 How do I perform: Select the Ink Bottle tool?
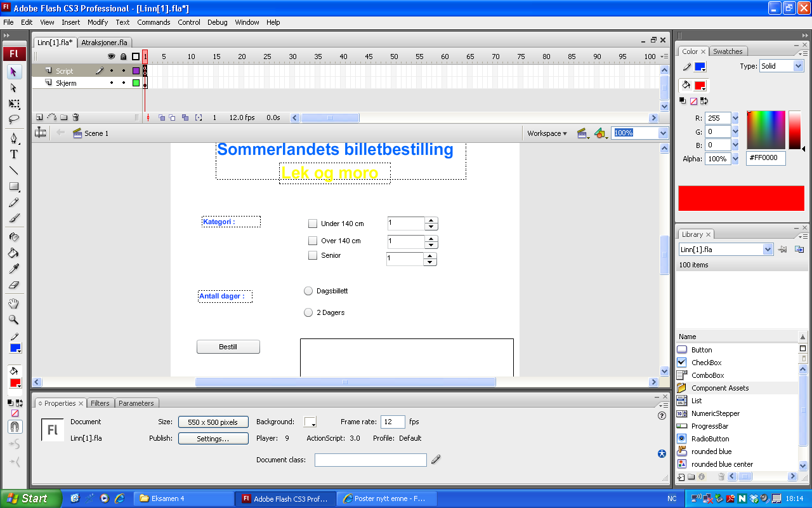pos(14,237)
